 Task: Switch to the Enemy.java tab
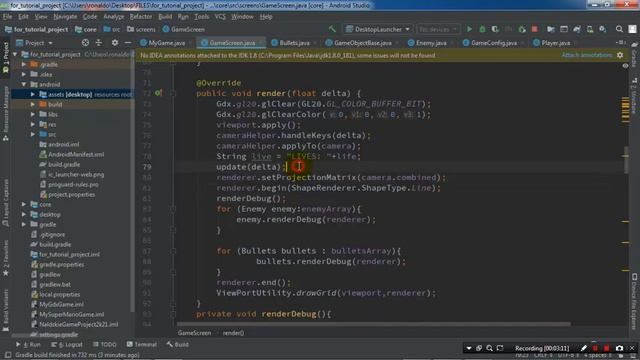[x=431, y=42]
